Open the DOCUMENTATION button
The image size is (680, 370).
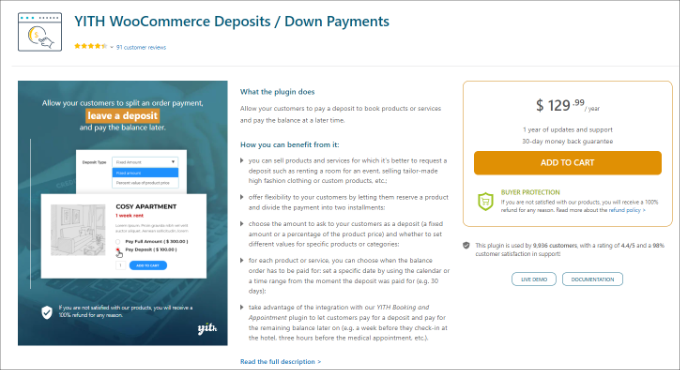coord(592,279)
